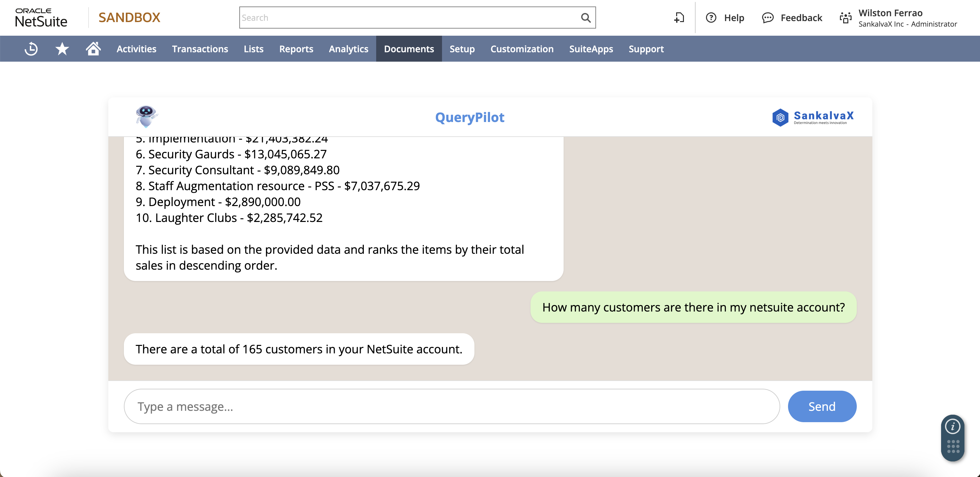Click the global Search field

[x=417, y=18]
